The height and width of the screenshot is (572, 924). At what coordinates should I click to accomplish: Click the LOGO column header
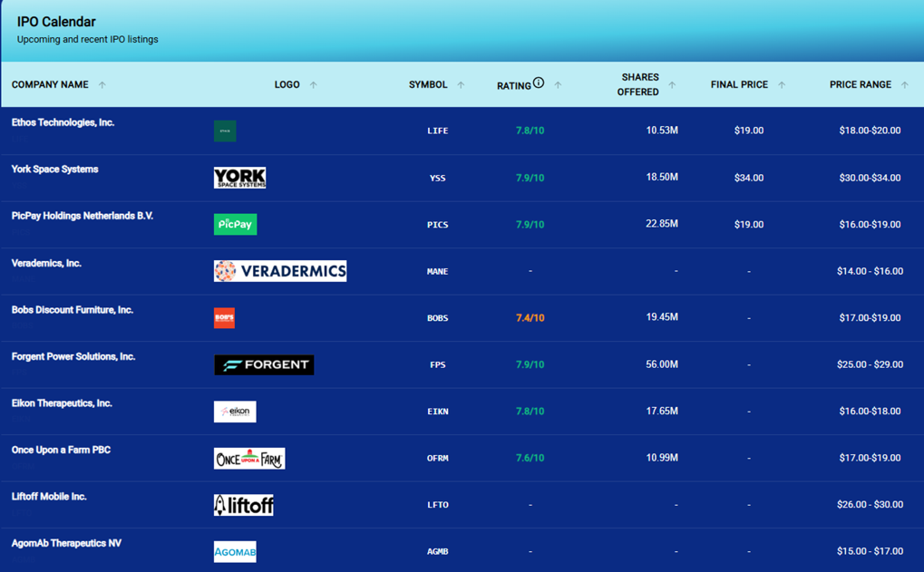287,85
